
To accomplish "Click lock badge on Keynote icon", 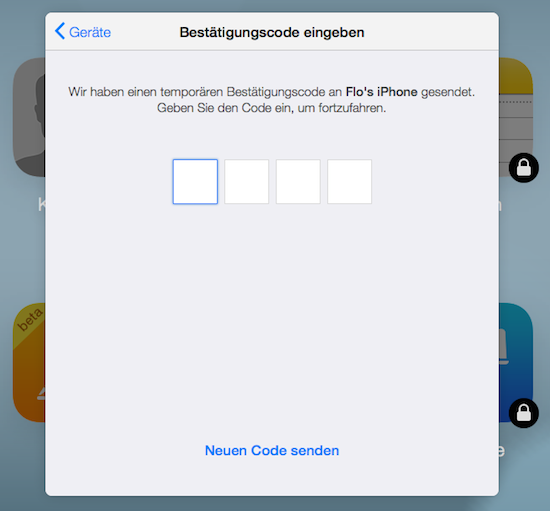I will [524, 413].
